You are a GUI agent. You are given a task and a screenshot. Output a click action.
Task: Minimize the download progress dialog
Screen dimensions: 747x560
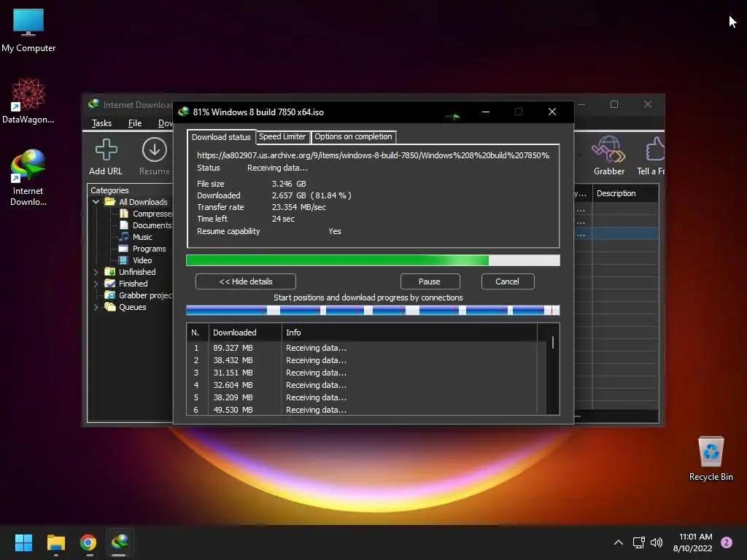[x=485, y=112]
